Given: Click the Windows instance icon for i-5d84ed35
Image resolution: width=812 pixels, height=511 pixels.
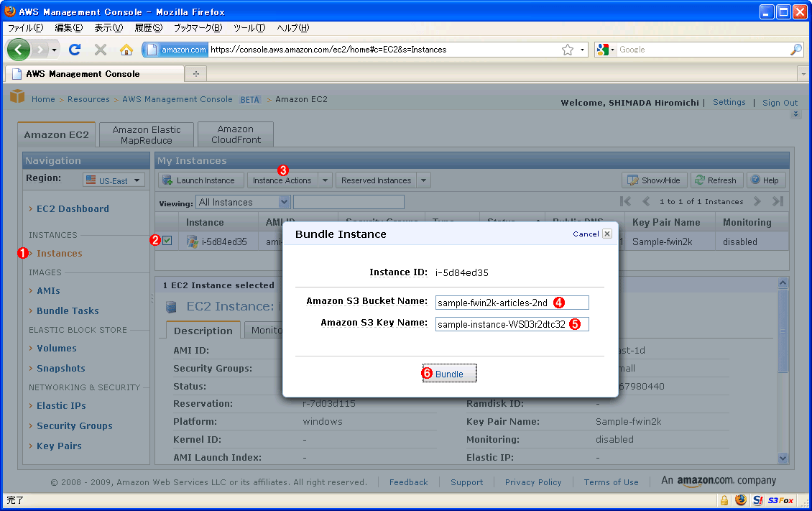Looking at the screenshot, I should pos(192,241).
